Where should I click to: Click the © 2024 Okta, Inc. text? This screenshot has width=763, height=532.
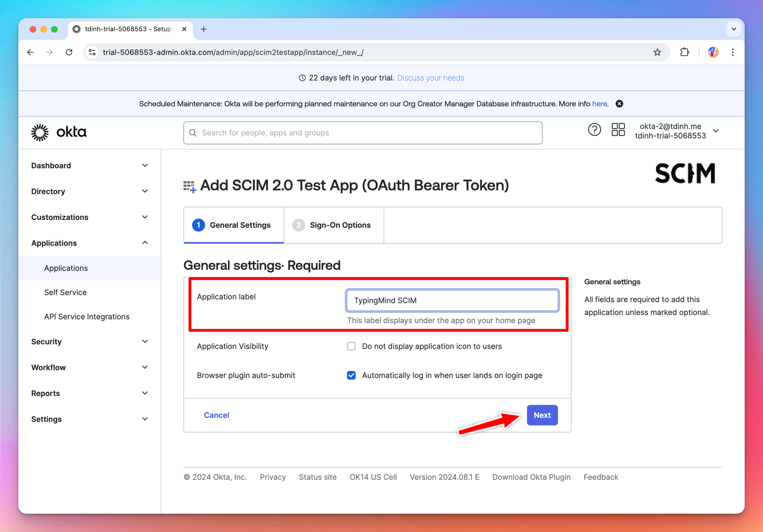(x=215, y=477)
